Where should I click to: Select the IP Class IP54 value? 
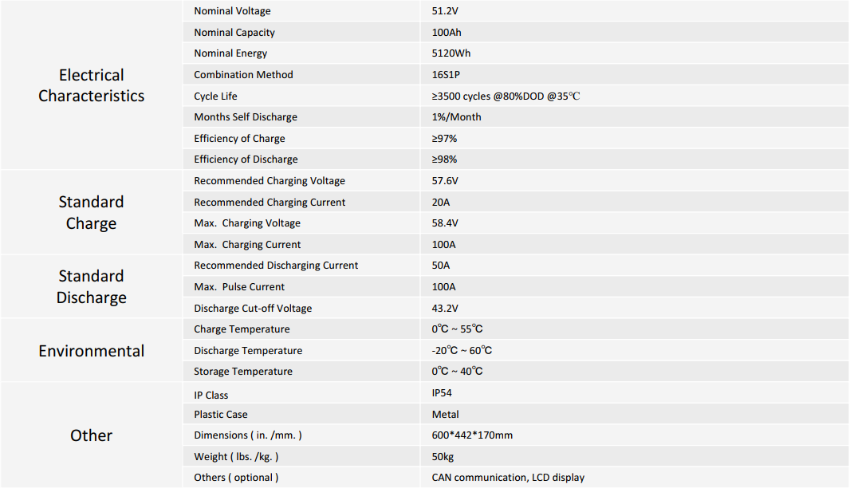pos(441,393)
